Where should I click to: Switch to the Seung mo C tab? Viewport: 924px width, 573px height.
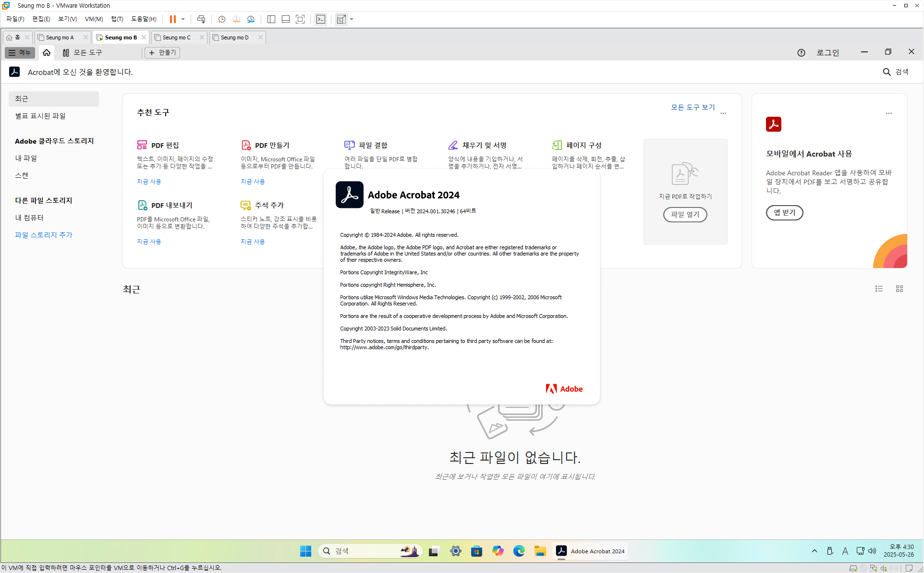pyautogui.click(x=176, y=37)
